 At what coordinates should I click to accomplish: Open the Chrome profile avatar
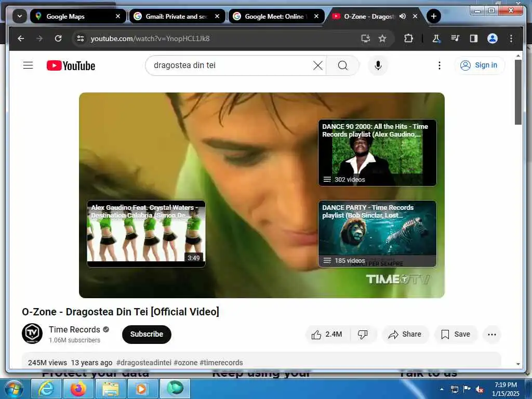(493, 38)
